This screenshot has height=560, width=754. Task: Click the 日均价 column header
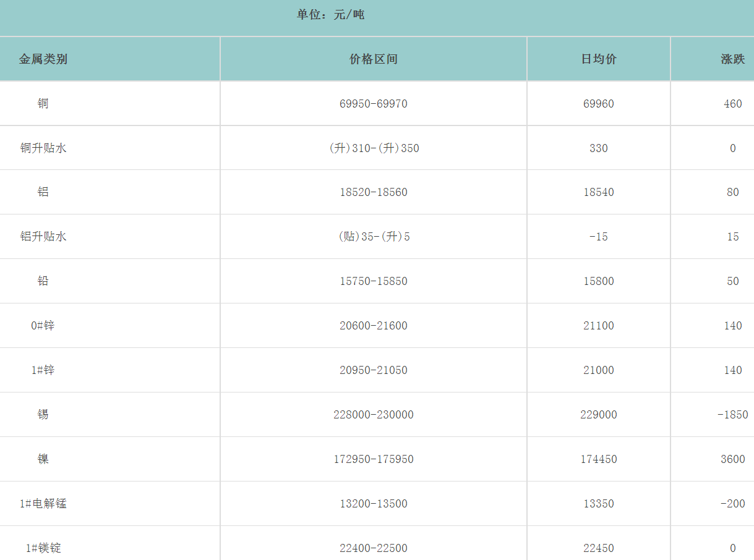click(599, 59)
